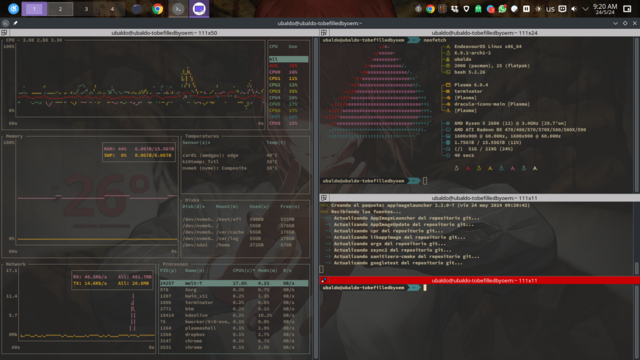Open the volume control in the tray
This screenshot has width=640, height=360.
(x=574, y=9)
